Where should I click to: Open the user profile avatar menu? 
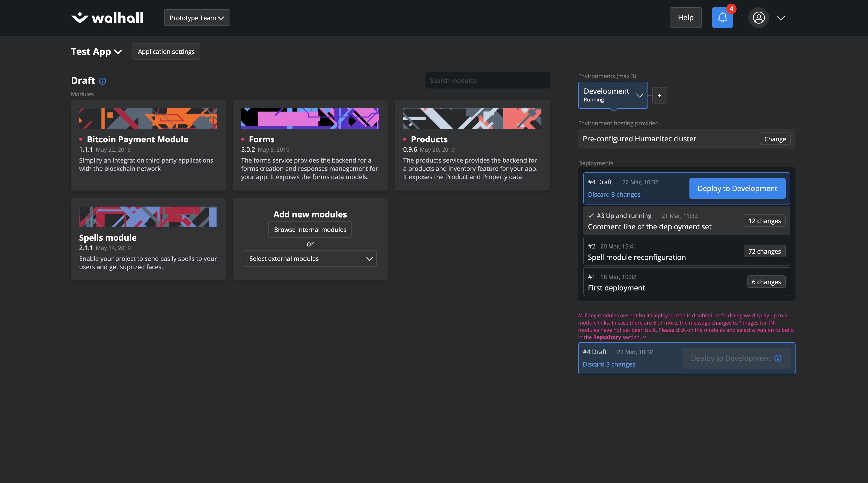tap(758, 18)
